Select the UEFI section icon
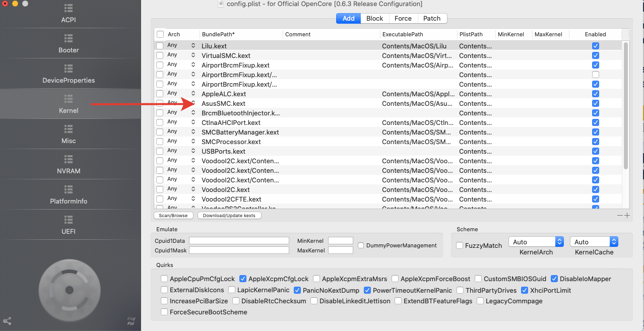 tap(69, 220)
